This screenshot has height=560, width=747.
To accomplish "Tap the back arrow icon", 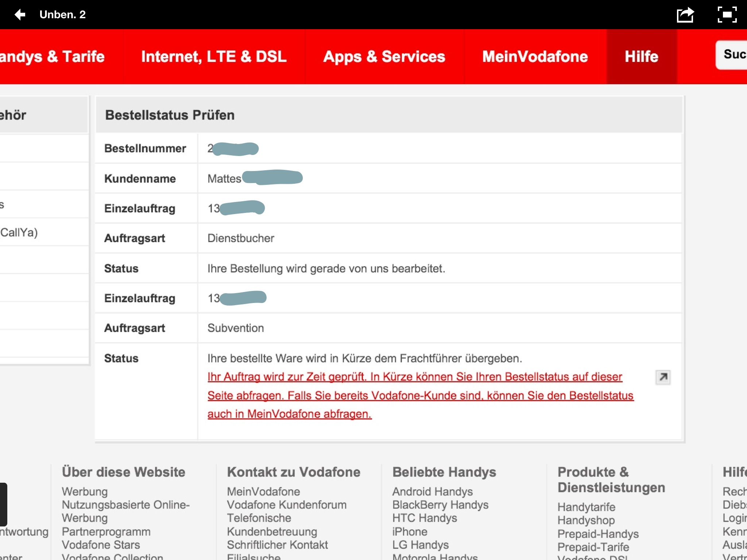I will click(x=20, y=15).
